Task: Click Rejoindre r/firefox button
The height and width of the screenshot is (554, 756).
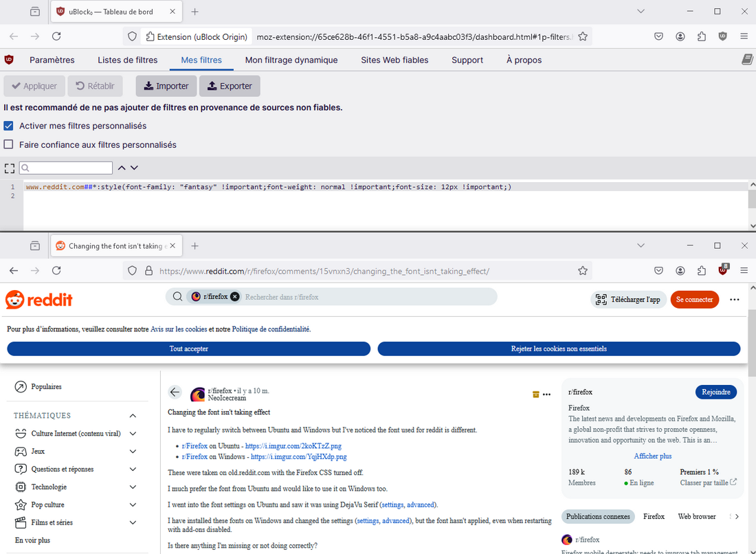Action: [x=716, y=392]
